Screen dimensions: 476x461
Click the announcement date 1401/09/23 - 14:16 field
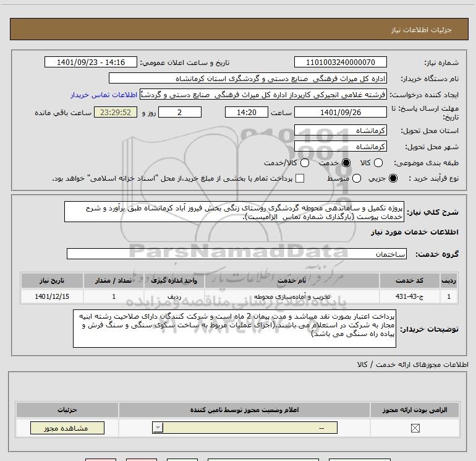tap(91, 62)
